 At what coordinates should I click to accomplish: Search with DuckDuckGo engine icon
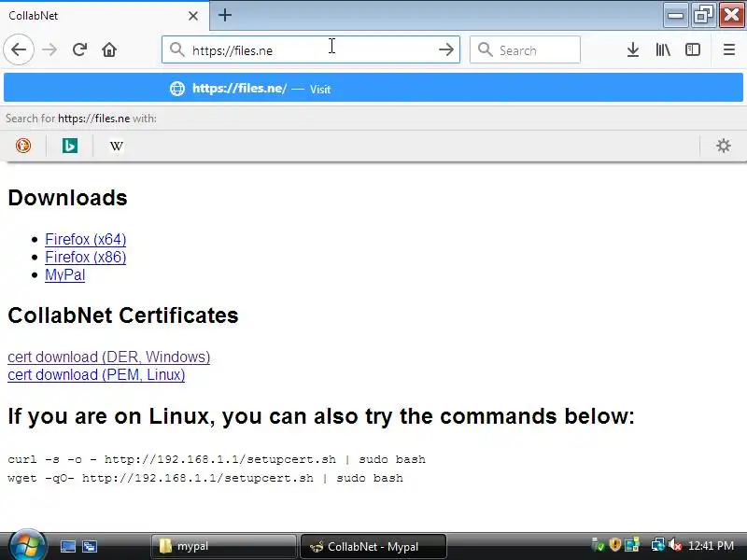point(23,146)
